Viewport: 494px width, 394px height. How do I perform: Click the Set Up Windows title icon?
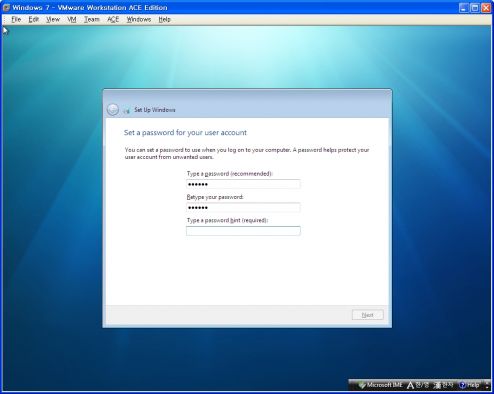tap(126, 110)
